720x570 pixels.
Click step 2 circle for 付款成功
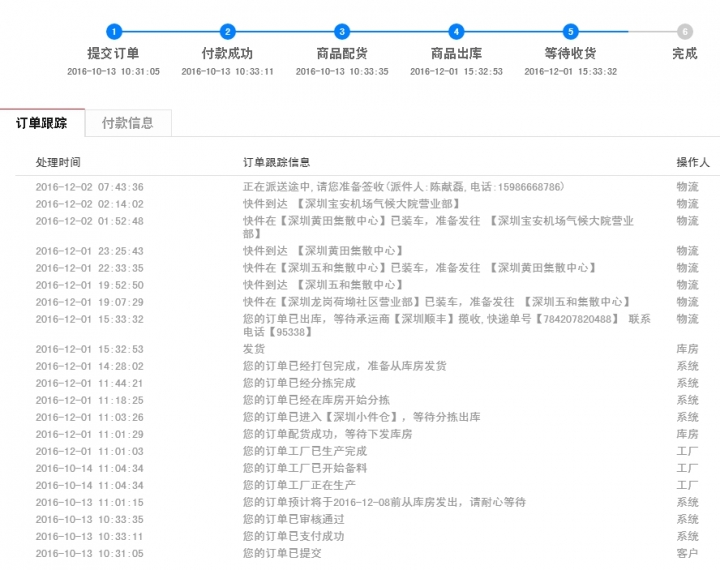(x=228, y=32)
